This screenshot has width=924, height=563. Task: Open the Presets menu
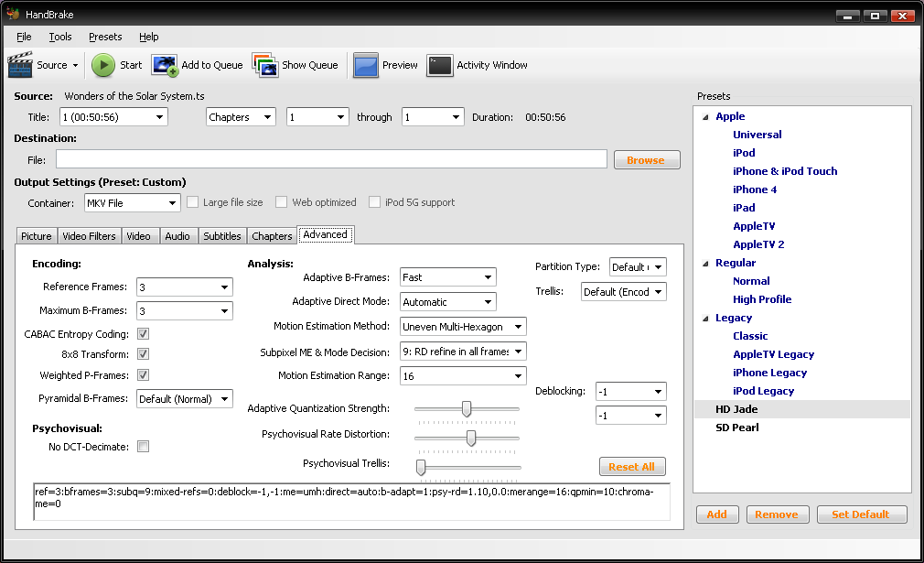pyautogui.click(x=105, y=37)
